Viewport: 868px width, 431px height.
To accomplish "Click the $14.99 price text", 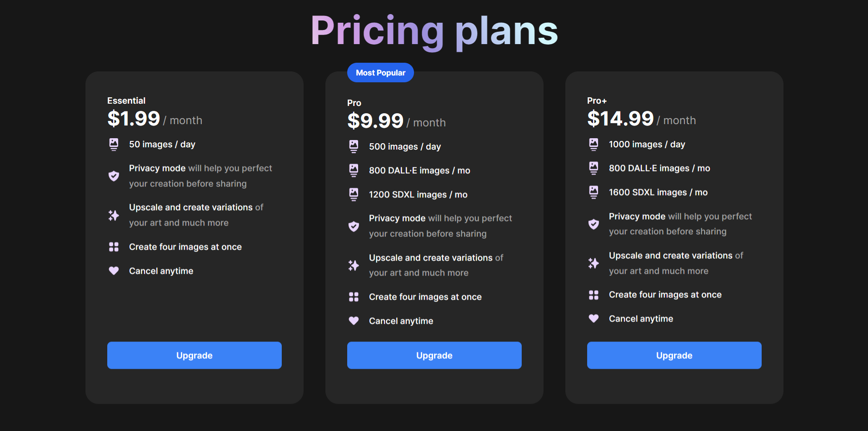I will [x=620, y=119].
